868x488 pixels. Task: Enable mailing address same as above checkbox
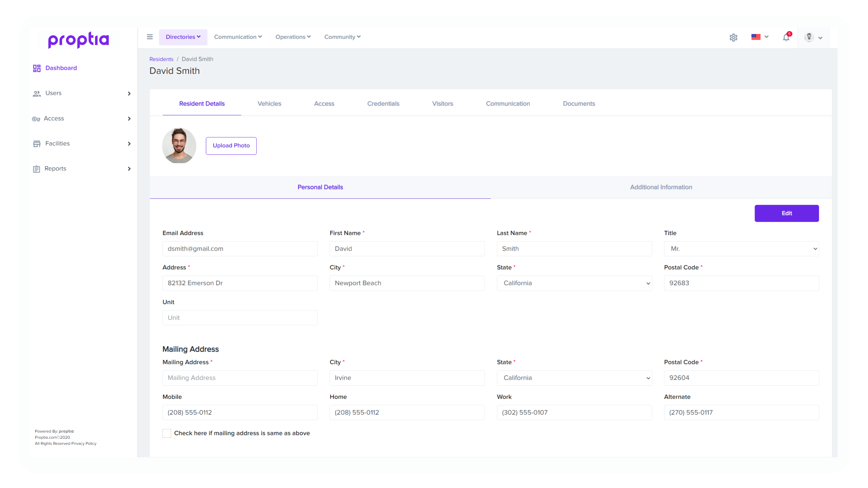tap(166, 433)
